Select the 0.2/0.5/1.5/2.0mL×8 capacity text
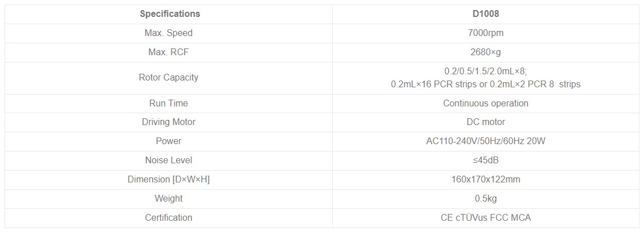 [485, 72]
